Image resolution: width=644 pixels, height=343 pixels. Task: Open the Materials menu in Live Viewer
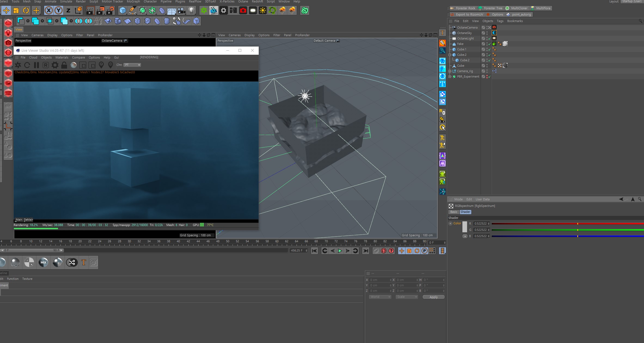pos(62,57)
